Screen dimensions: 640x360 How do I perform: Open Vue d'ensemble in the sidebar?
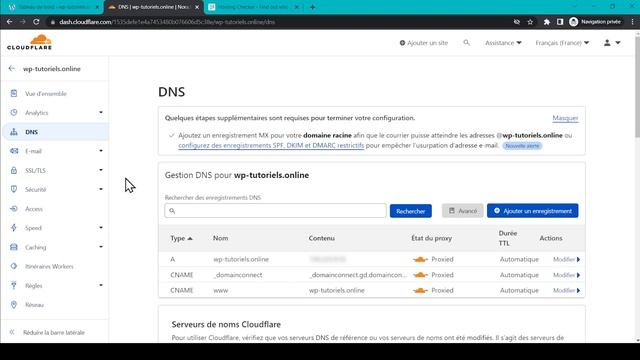click(x=45, y=93)
